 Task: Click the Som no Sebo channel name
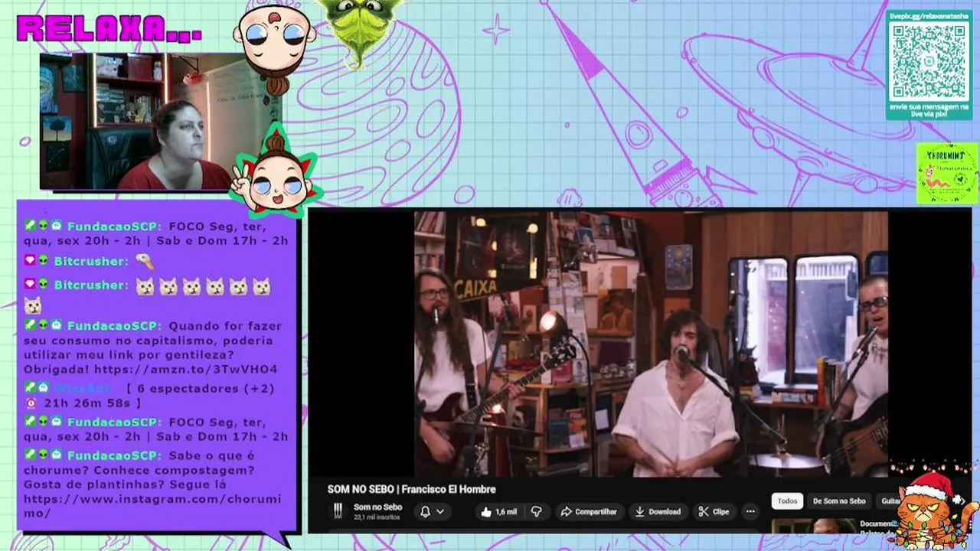377,507
